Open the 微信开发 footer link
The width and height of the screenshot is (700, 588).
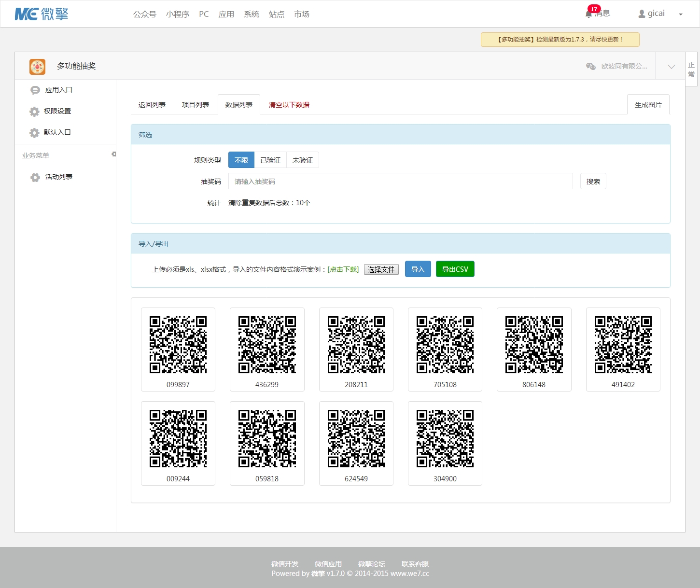[285, 564]
